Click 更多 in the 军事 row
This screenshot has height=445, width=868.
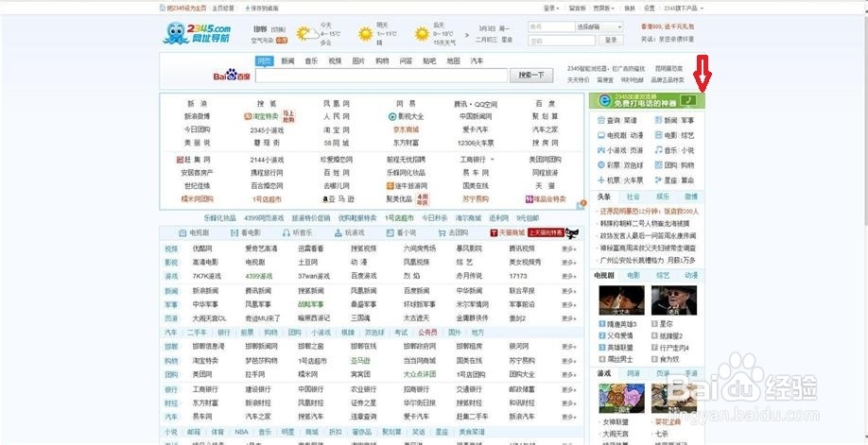569,304
